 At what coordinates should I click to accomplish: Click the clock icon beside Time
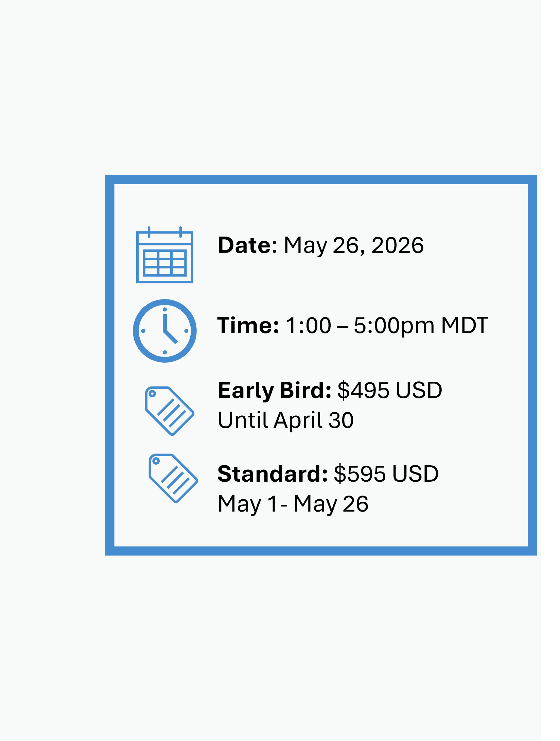(165, 331)
